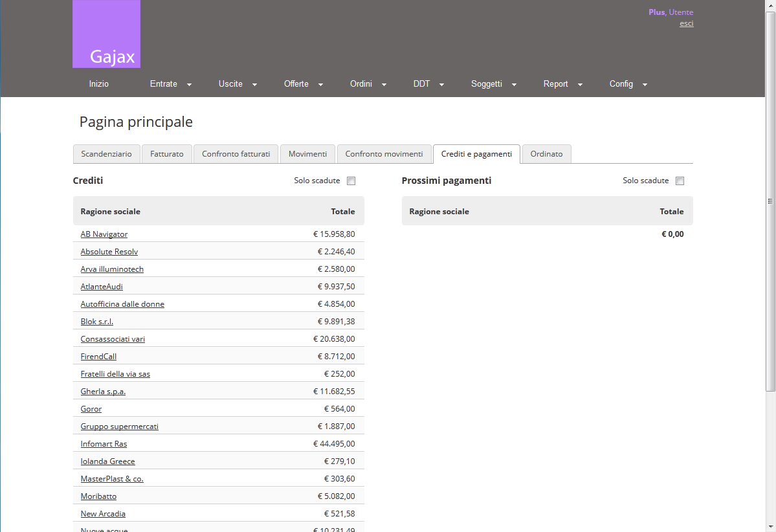Viewport: 776px width, 532px height.
Task: Open the Soggetti menu
Action: 487,84
